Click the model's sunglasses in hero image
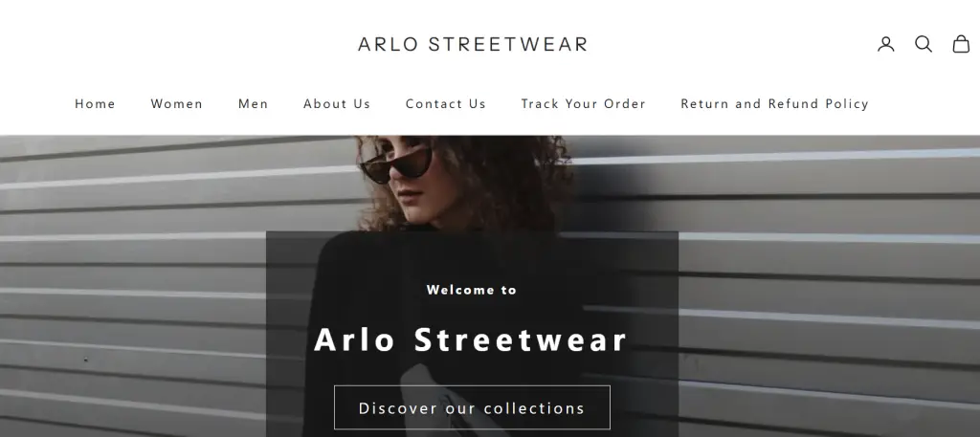 point(396,163)
